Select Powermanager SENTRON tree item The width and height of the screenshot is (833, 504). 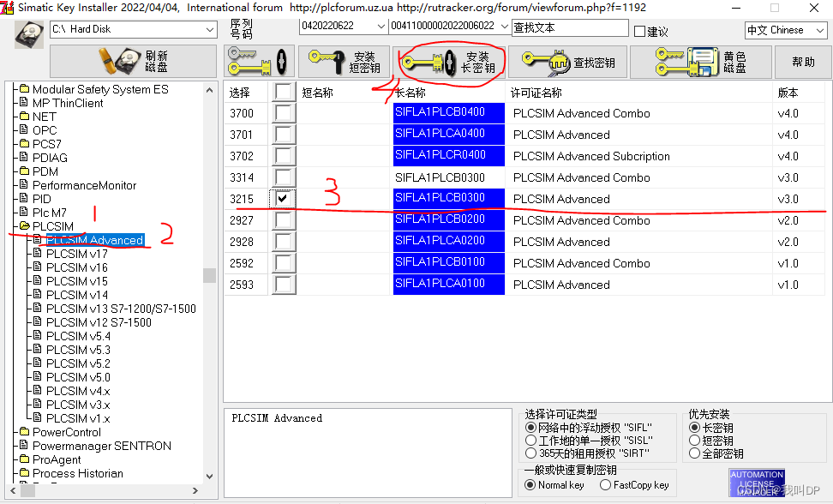point(102,446)
